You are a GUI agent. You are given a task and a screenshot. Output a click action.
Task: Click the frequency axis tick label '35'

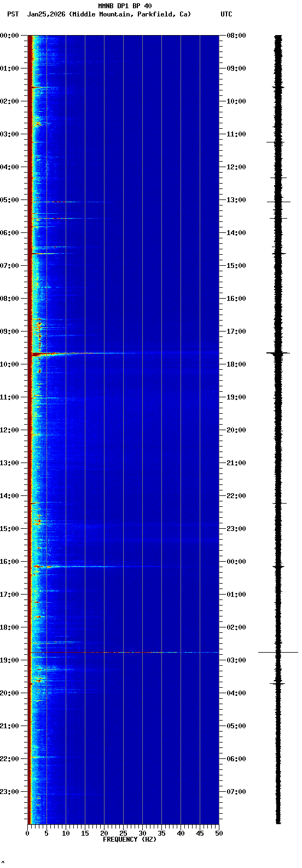[x=161, y=833]
